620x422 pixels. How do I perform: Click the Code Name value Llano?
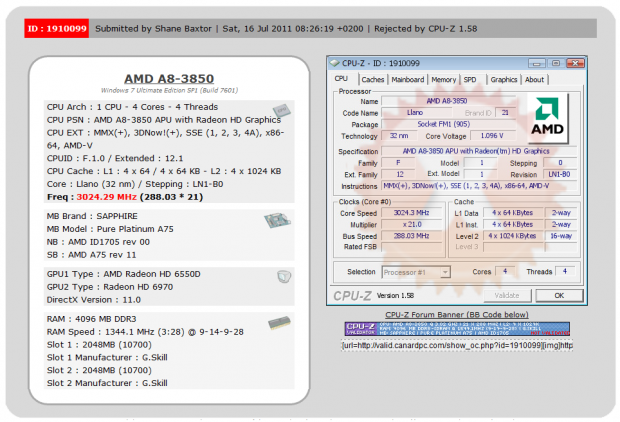coord(414,113)
